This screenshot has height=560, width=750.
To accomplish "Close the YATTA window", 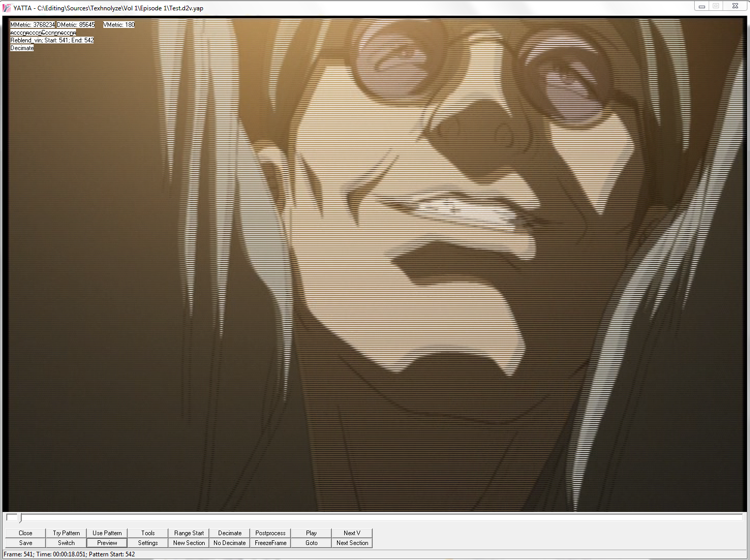I will (734, 6).
